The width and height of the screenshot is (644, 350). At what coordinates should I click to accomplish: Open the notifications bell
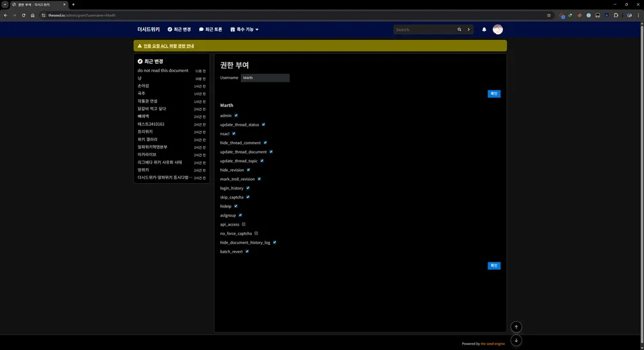pos(484,30)
